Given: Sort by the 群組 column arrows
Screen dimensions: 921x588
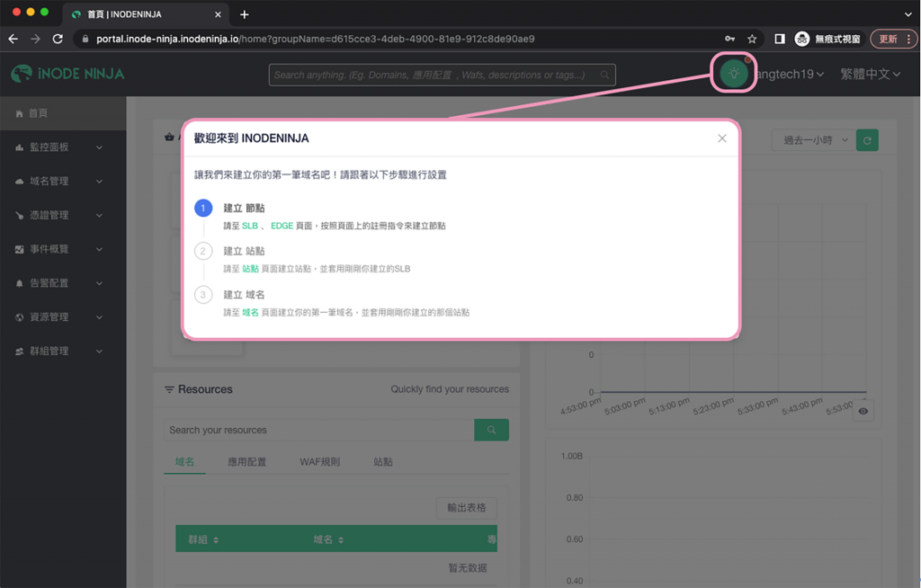Looking at the screenshot, I should [216, 539].
